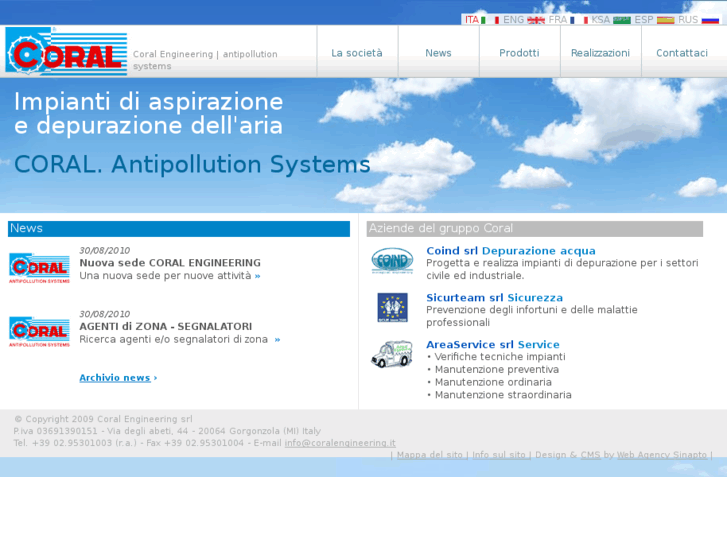Open the Contattaci menu item
The height and width of the screenshot is (545, 727).
[x=682, y=53]
